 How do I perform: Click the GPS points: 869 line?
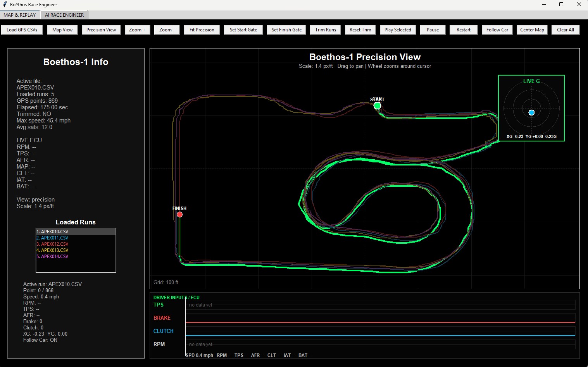pyautogui.click(x=37, y=101)
